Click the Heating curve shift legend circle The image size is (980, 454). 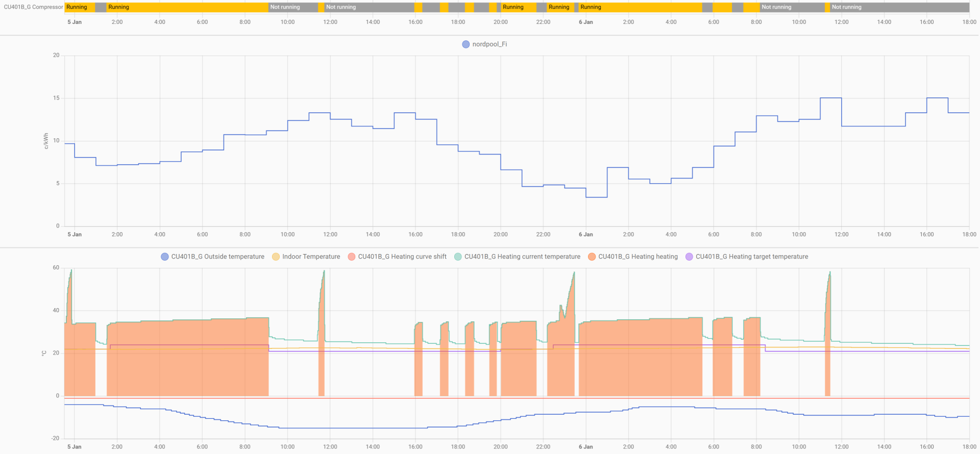pos(351,257)
